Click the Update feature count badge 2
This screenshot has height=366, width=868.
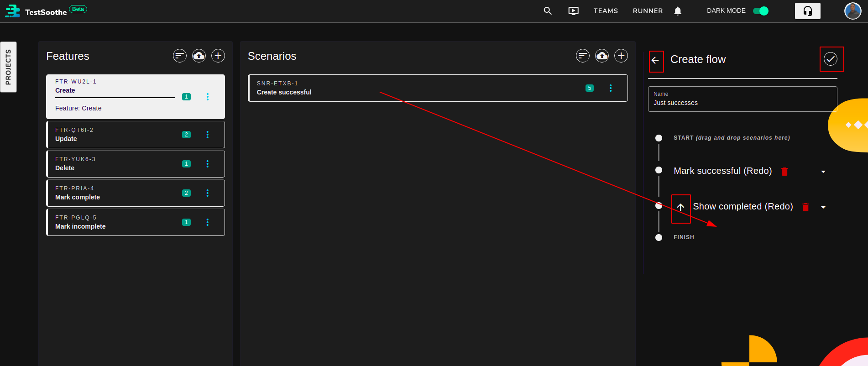click(x=186, y=135)
